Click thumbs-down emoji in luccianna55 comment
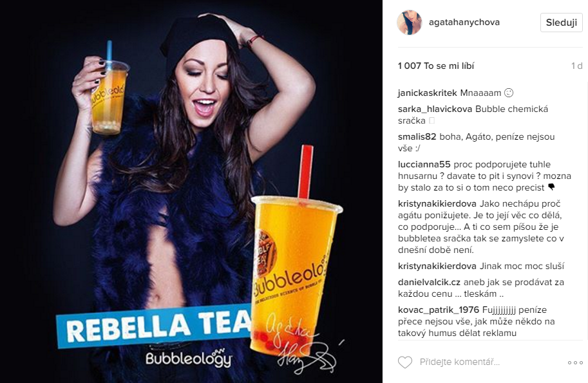The image size is (588, 383). click(551, 187)
